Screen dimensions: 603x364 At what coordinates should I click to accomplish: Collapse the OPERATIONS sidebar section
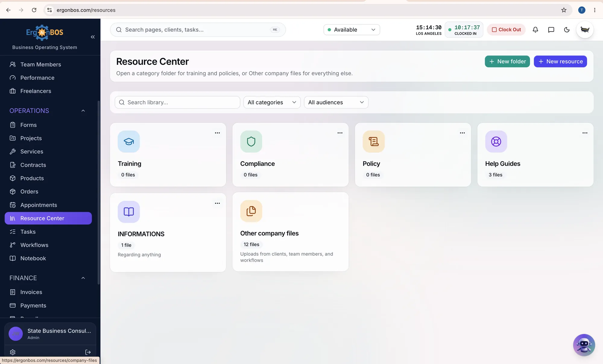pos(83,111)
